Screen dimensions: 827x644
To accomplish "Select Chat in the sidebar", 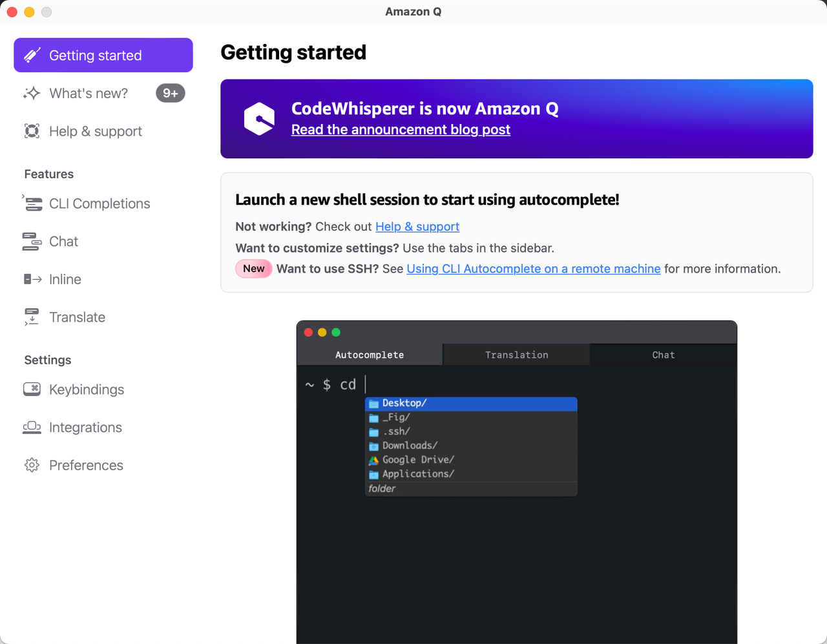I will [103, 242].
